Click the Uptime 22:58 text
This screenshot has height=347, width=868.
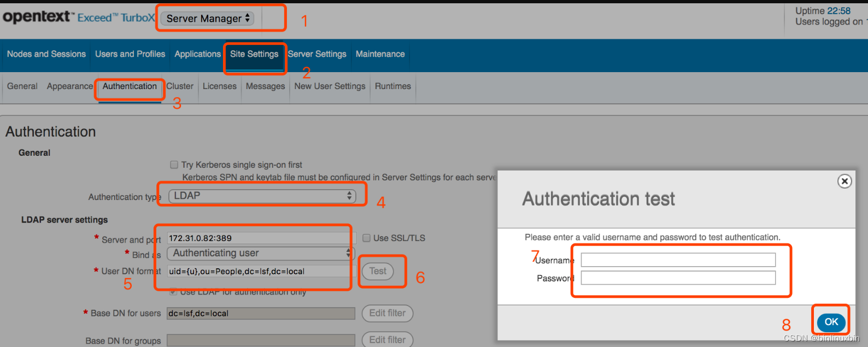[823, 11]
